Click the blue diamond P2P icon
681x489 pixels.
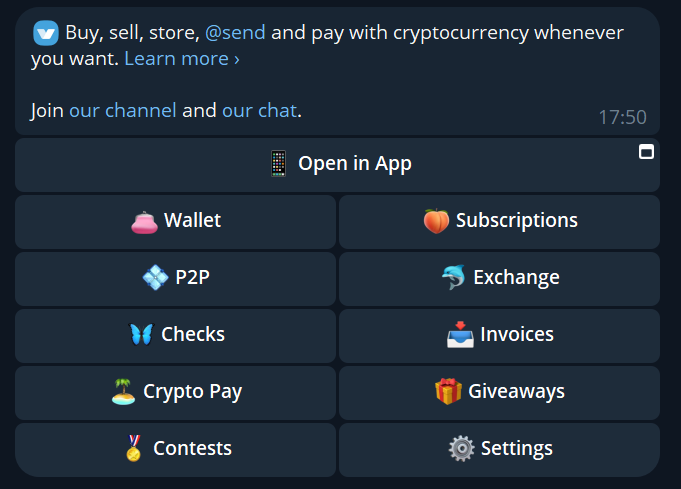155,278
